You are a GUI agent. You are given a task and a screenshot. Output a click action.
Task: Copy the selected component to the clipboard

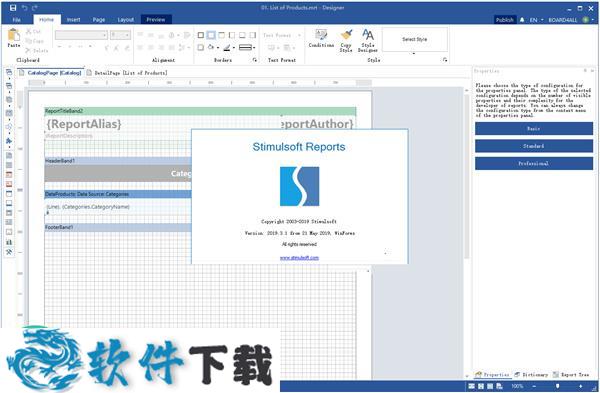[x=34, y=41]
